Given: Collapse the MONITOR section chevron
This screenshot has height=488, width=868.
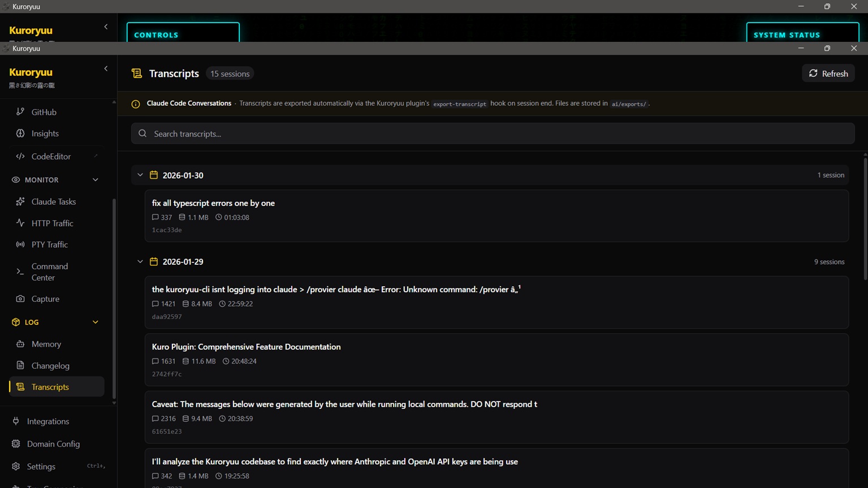Looking at the screenshot, I should [95, 180].
